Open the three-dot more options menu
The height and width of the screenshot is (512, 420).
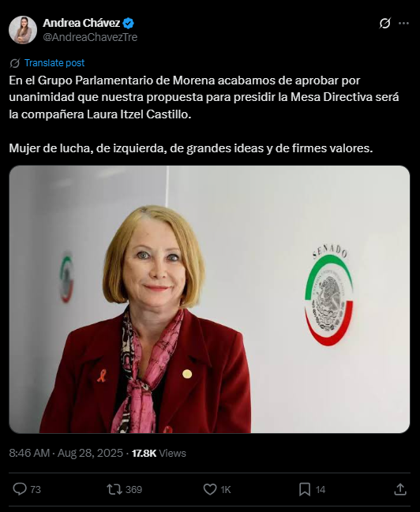pyautogui.click(x=403, y=24)
